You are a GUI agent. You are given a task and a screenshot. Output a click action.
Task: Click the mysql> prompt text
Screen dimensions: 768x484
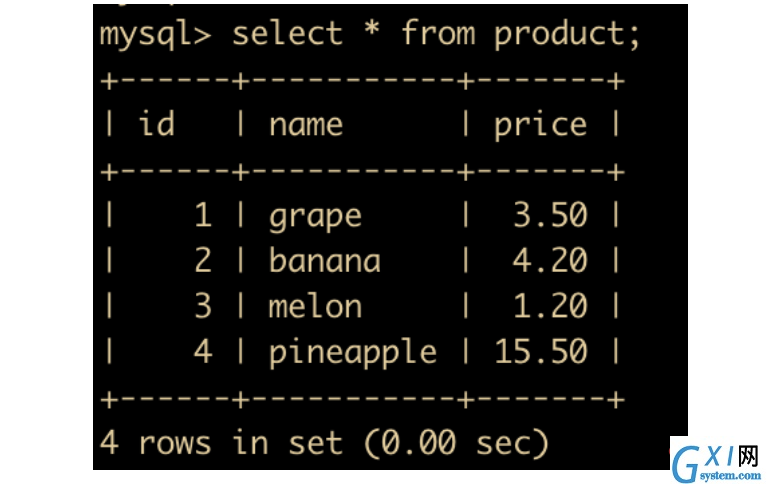(155, 36)
